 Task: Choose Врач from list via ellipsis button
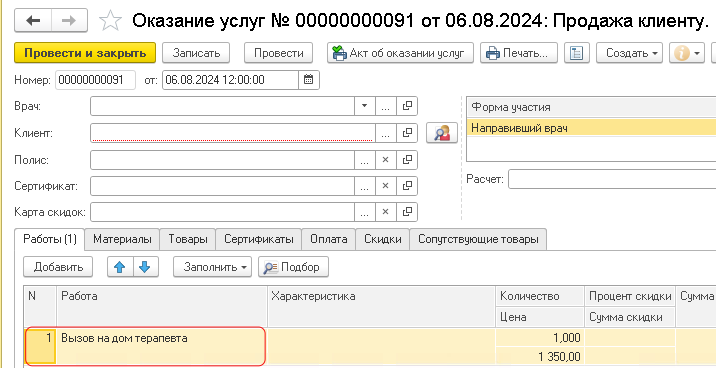pyautogui.click(x=385, y=106)
